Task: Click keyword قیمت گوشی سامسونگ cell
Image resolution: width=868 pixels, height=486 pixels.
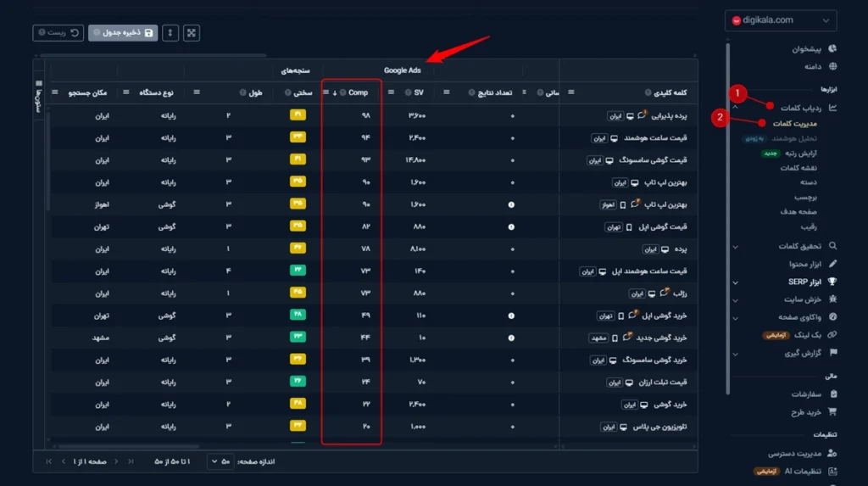Action: 653,160
